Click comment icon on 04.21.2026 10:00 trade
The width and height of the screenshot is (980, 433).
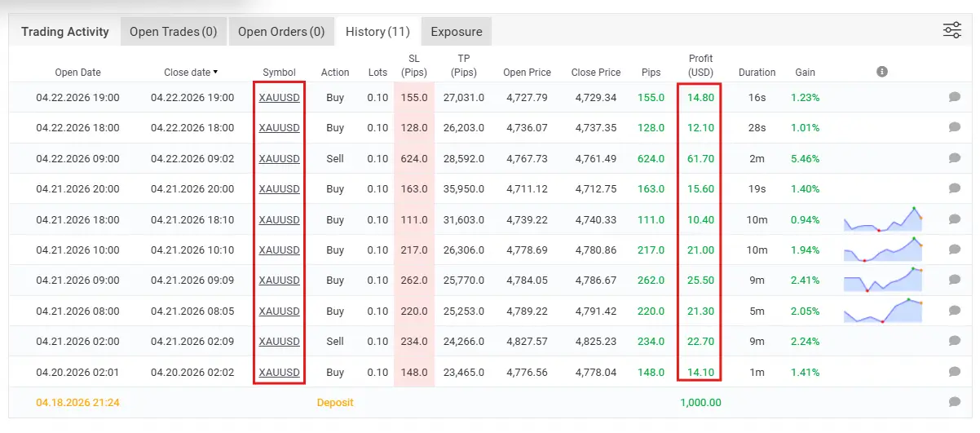[x=954, y=250]
